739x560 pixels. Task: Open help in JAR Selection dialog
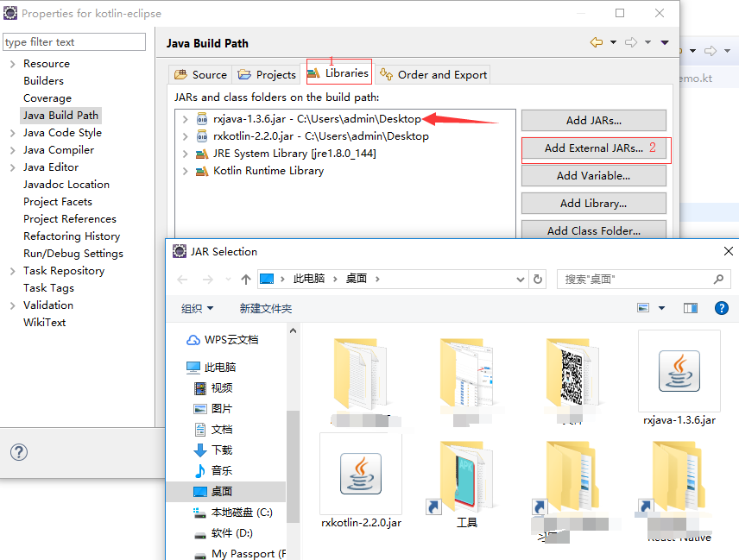[721, 308]
